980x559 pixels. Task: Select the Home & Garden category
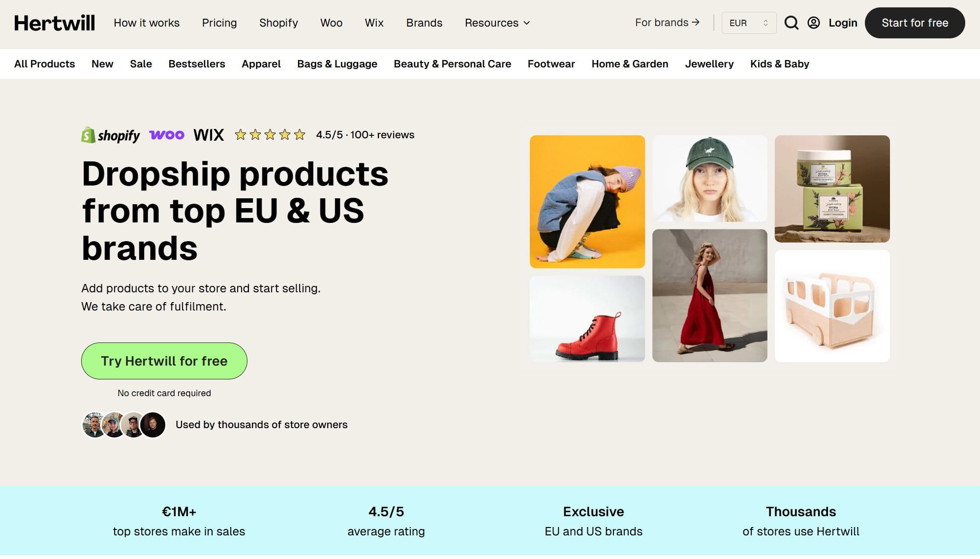pos(630,64)
